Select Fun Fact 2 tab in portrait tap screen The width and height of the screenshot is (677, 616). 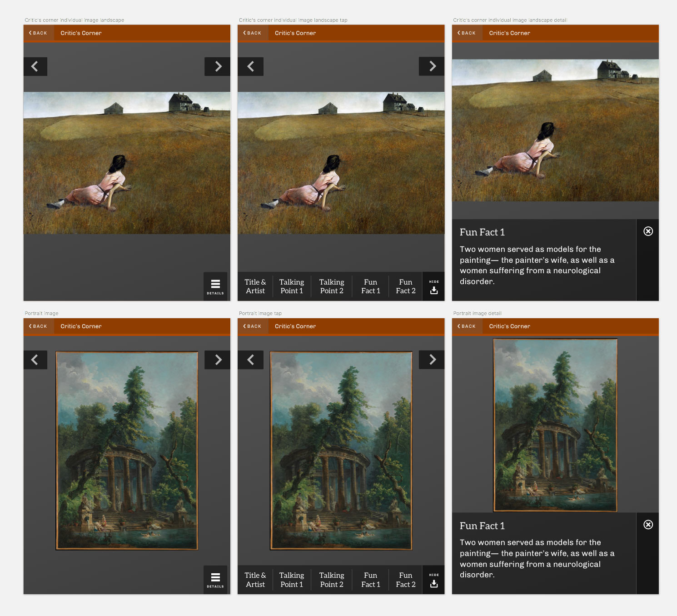(x=406, y=580)
